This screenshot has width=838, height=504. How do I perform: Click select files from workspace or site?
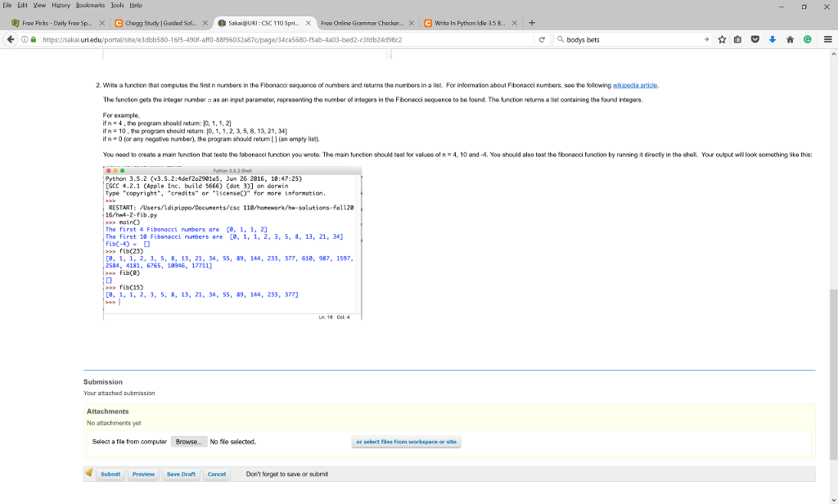point(407,442)
